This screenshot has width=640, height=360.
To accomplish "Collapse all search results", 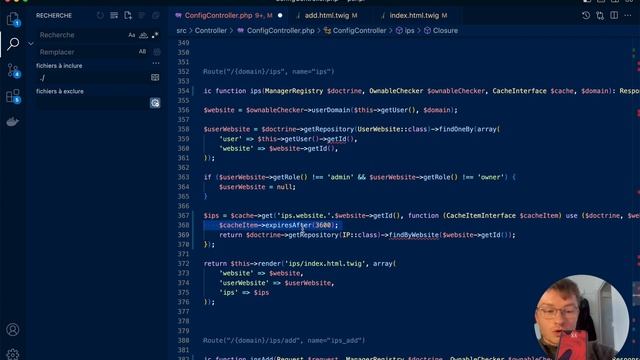I will click(x=156, y=16).
